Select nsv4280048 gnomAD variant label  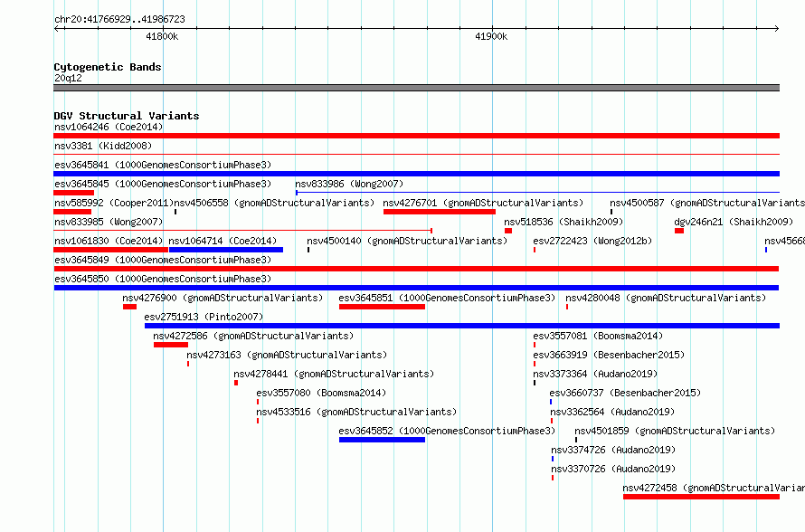tap(666, 298)
